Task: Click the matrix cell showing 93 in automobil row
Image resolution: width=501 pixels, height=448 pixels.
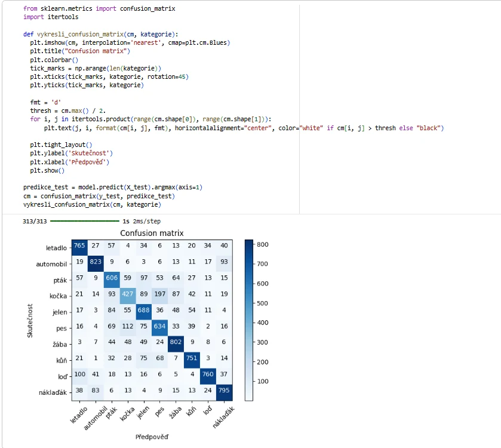Action: 225,263
